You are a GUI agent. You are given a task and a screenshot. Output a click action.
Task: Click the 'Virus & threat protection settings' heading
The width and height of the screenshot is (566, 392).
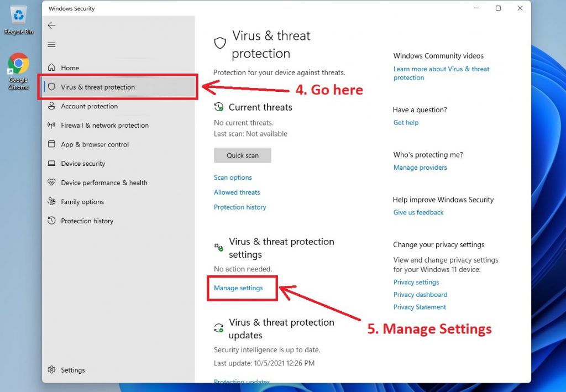pos(281,248)
